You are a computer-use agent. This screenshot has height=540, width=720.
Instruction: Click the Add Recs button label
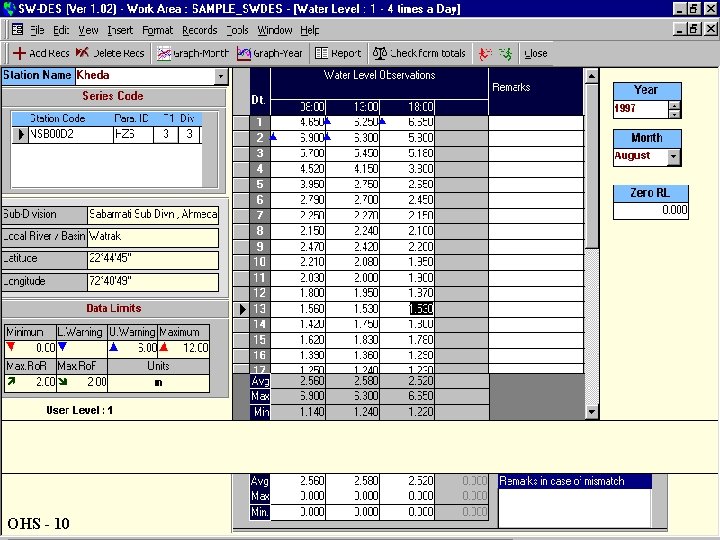pos(49,54)
